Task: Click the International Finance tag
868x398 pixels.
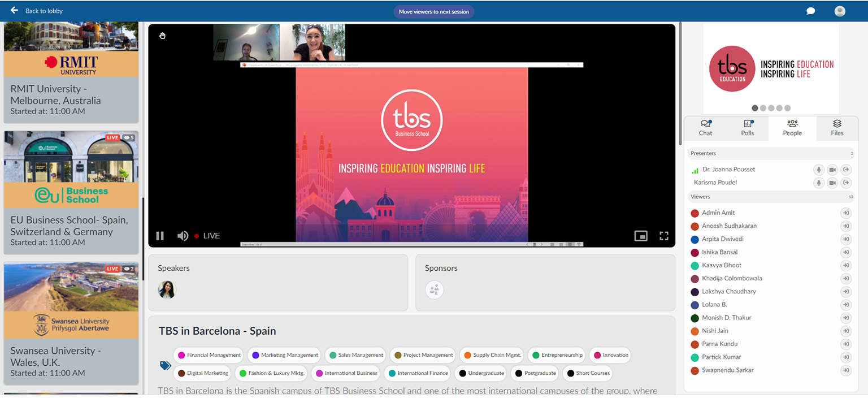Action: 417,373
